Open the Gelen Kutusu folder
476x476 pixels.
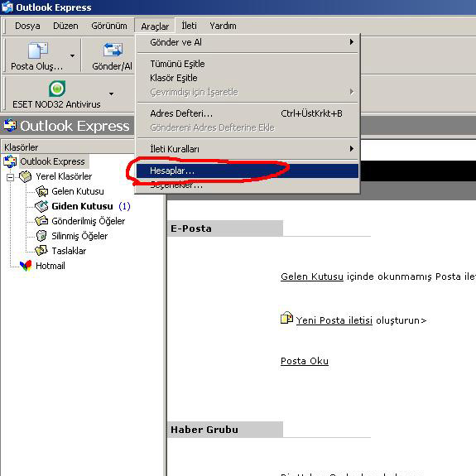click(78, 191)
